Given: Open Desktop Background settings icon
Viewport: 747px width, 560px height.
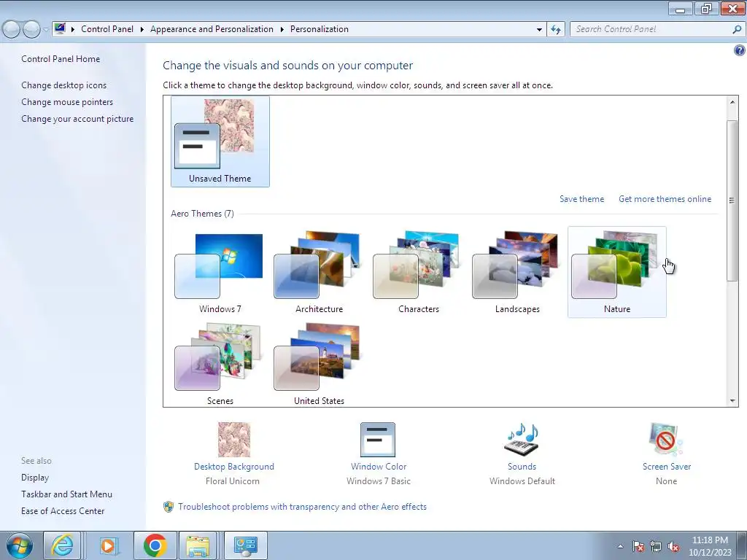Looking at the screenshot, I should (233, 440).
